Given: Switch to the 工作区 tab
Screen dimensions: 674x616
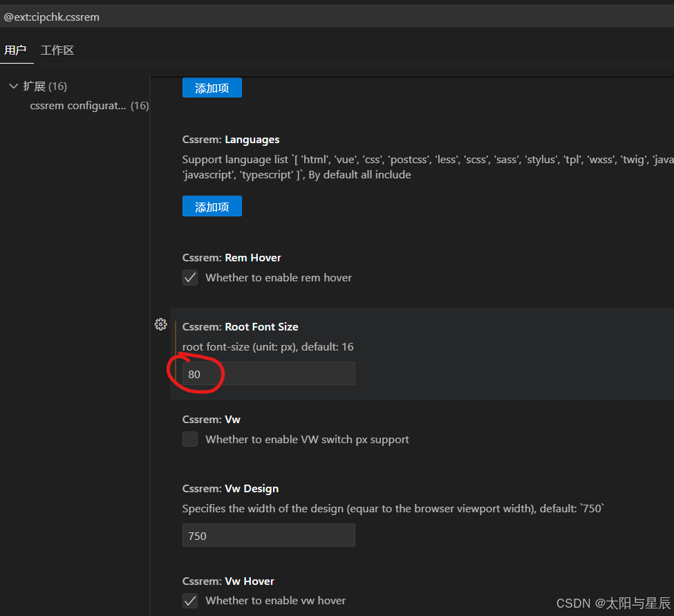Looking at the screenshot, I should point(57,50).
